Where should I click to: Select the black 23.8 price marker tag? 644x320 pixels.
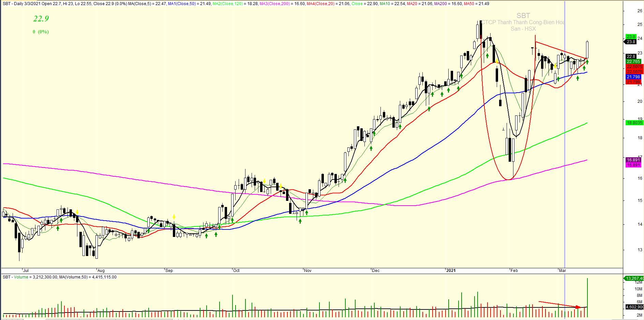pos(631,42)
